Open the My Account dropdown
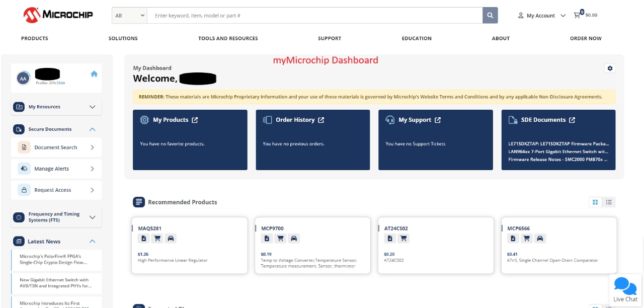The image size is (644, 308). click(x=541, y=15)
